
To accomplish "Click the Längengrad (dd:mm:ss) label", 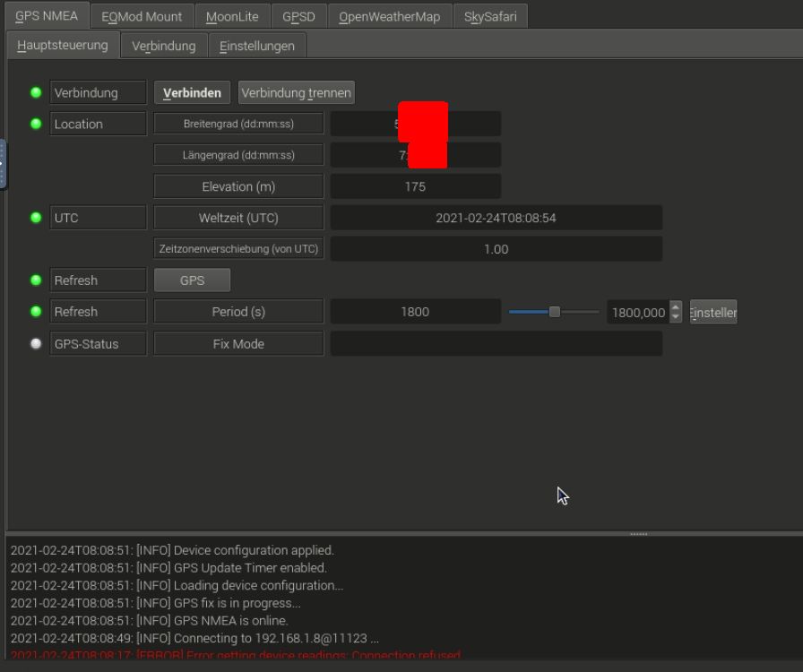I will tap(238, 155).
